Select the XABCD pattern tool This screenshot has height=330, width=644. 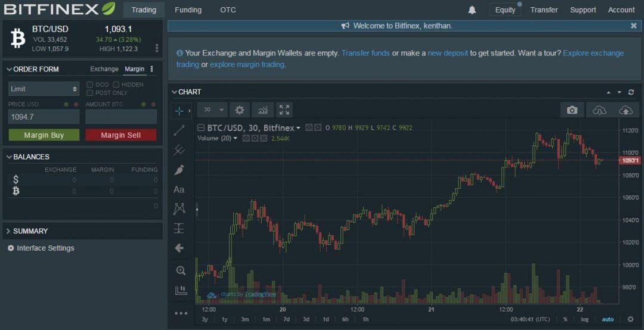[179, 209]
